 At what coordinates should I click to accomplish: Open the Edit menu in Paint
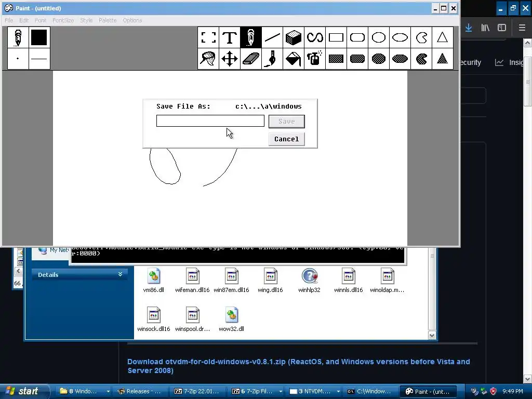tap(24, 20)
